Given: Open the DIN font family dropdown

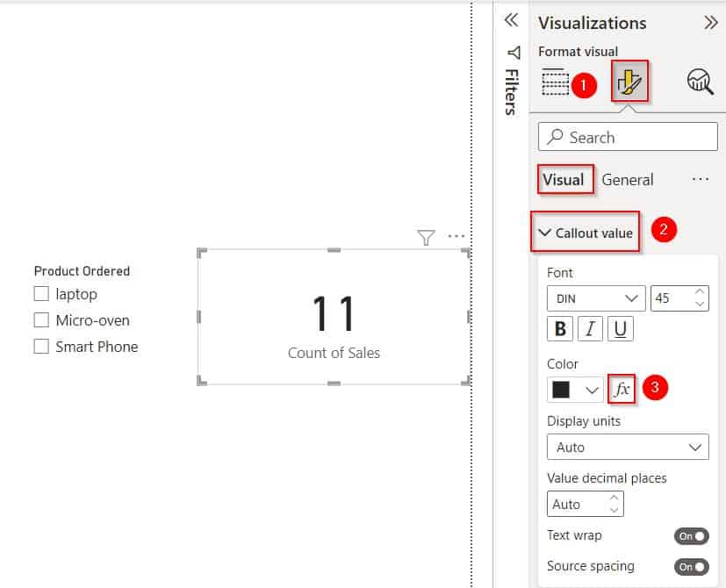Looking at the screenshot, I should (x=596, y=298).
